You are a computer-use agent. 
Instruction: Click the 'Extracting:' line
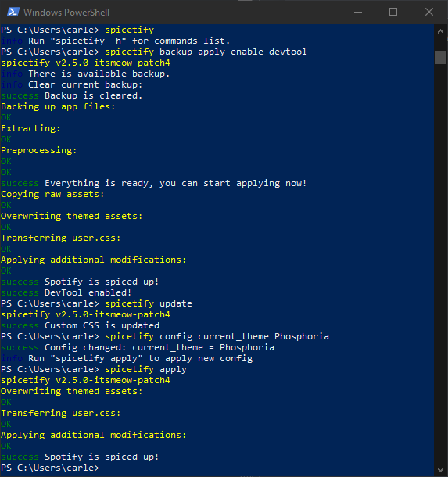pyautogui.click(x=30, y=128)
